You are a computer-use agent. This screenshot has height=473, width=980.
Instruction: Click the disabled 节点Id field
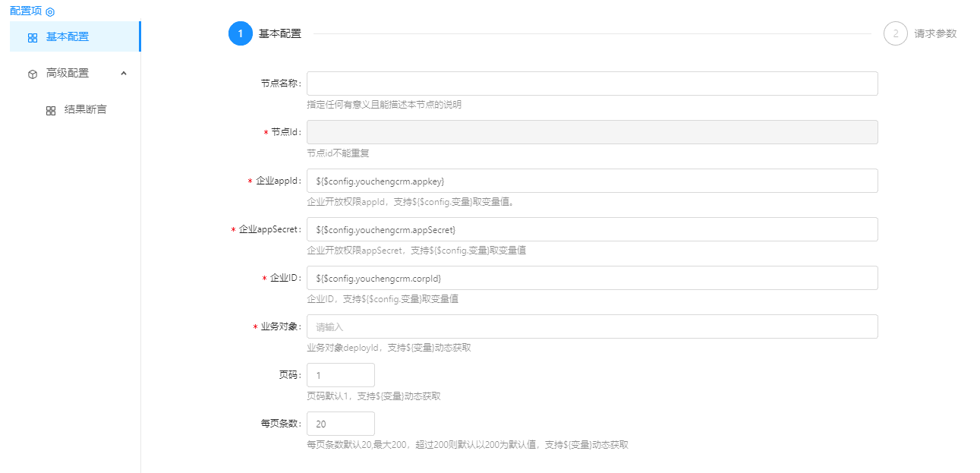(592, 132)
